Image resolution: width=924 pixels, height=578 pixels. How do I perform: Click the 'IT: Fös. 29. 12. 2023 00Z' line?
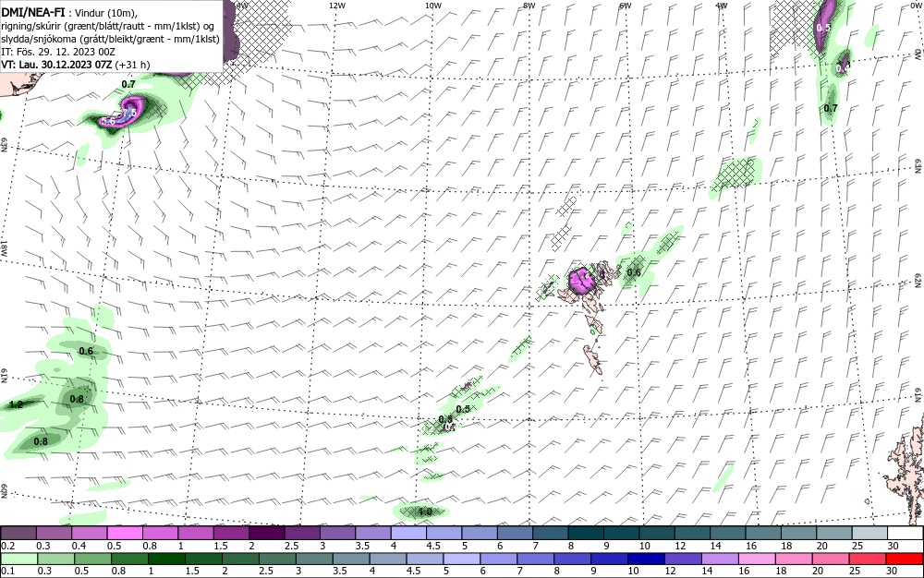click(58, 52)
